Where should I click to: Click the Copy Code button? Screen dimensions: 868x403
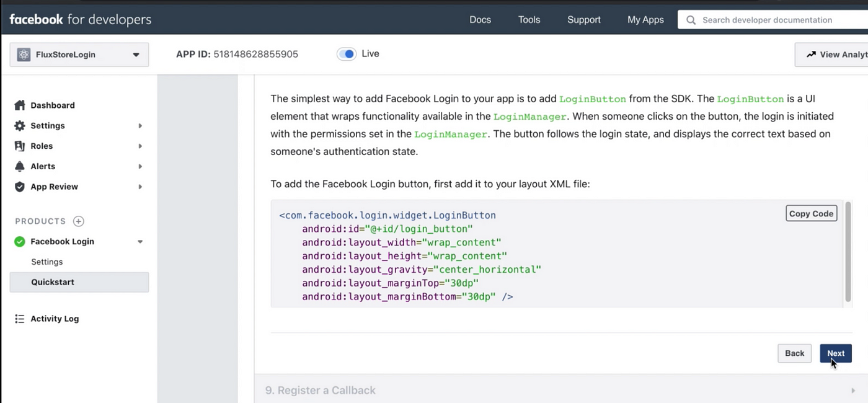coord(811,213)
